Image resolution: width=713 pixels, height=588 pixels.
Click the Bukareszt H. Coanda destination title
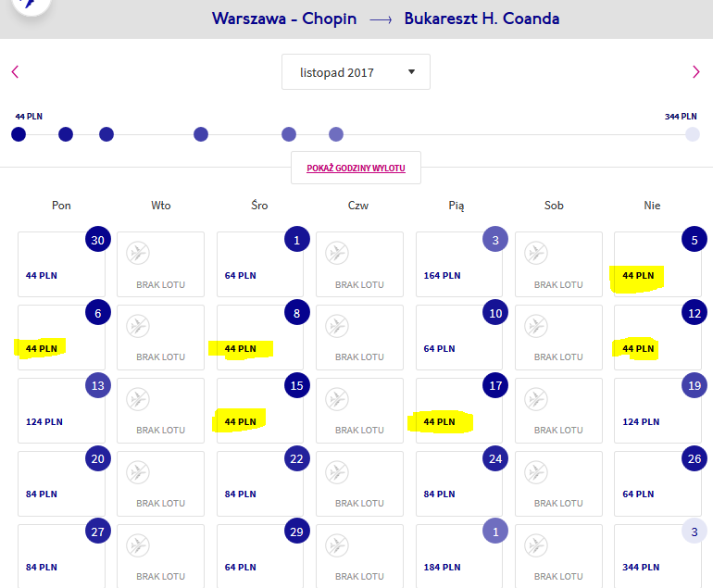click(482, 19)
